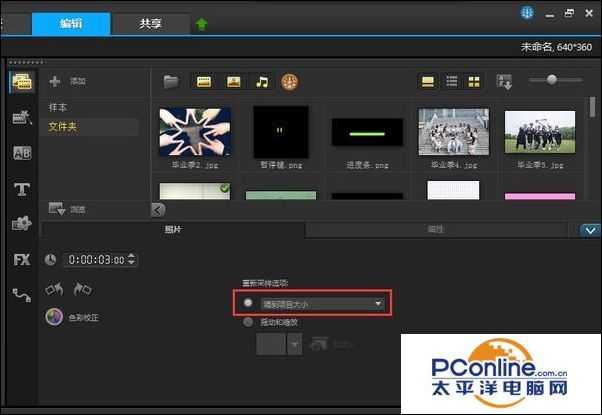Open the Path motion library icon

click(x=22, y=295)
